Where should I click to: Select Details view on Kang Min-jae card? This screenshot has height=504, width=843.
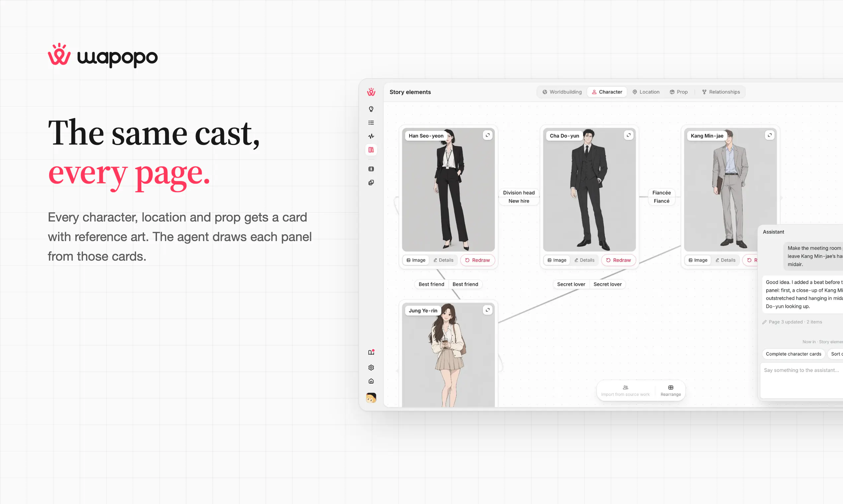coord(726,260)
